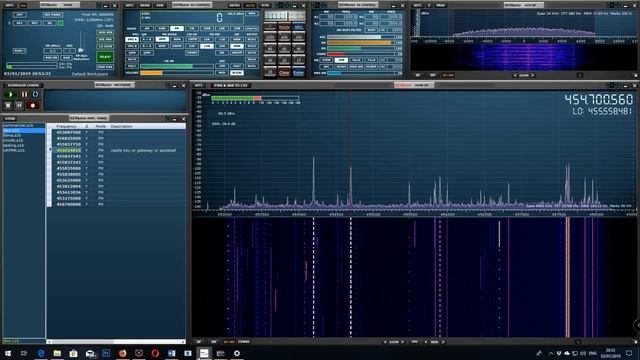Click the MHz key on the keypad
640x360 pixels.
point(298,27)
